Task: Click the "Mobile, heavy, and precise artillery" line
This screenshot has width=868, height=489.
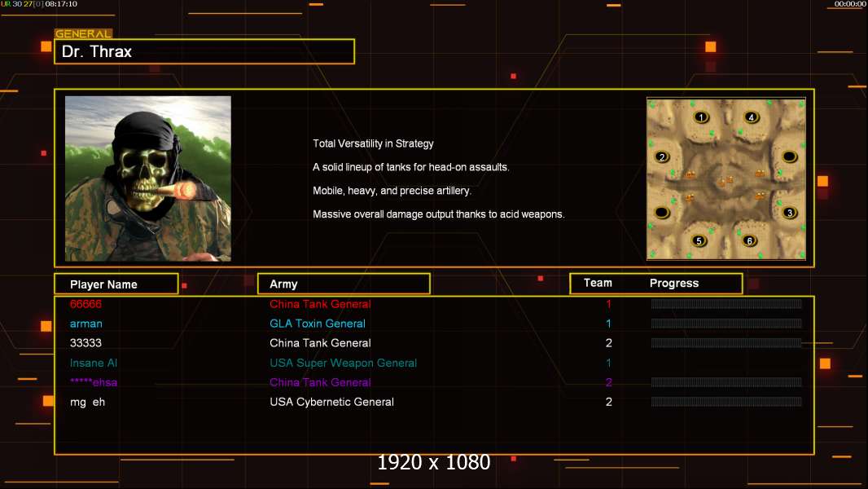Action: coord(392,191)
